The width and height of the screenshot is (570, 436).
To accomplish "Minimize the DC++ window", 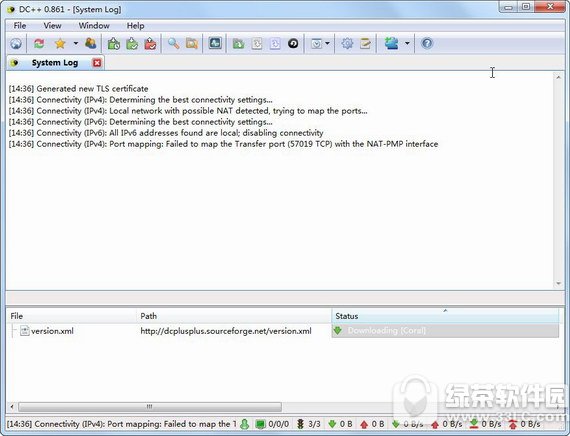I will [508, 7].
